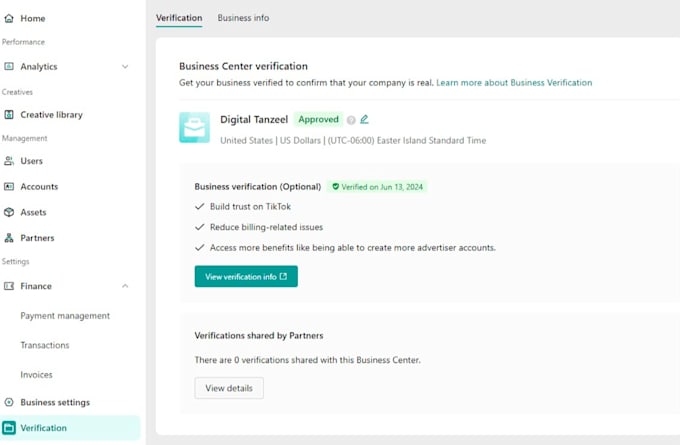This screenshot has width=680, height=445.
Task: Click the help question mark next to Approved
Action: pyautogui.click(x=351, y=120)
